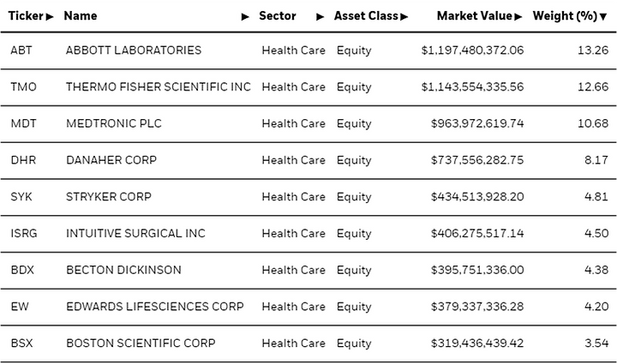The height and width of the screenshot is (364, 617).
Task: Sort using the Asset Class arrow
Action: pos(404,16)
